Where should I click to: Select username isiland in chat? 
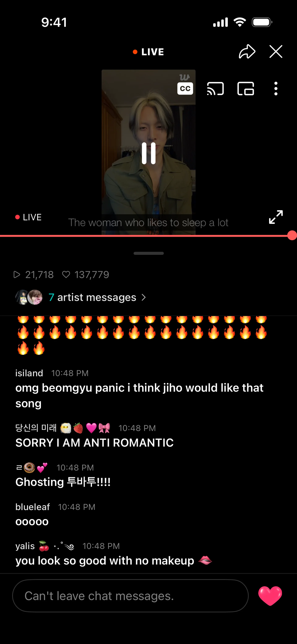(x=29, y=373)
